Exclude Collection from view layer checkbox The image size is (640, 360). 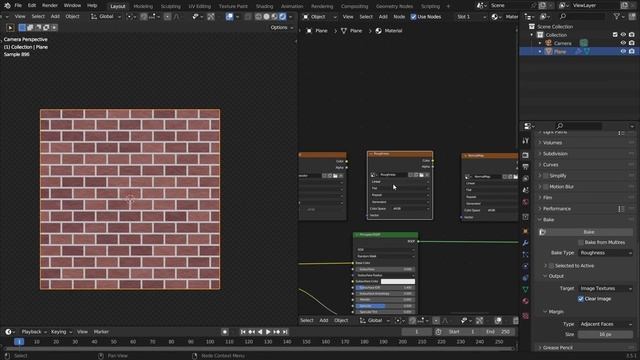(x=615, y=35)
